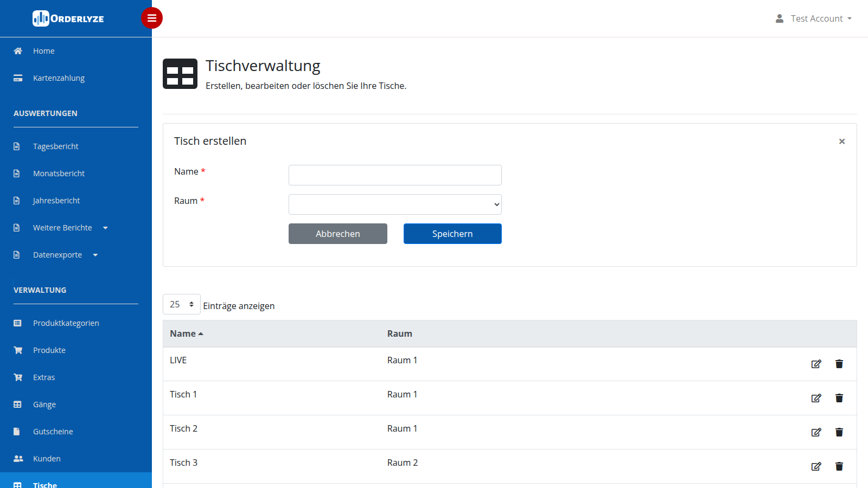Click the Weitere Berichte document icon
The width and height of the screenshot is (868, 488).
(17, 228)
